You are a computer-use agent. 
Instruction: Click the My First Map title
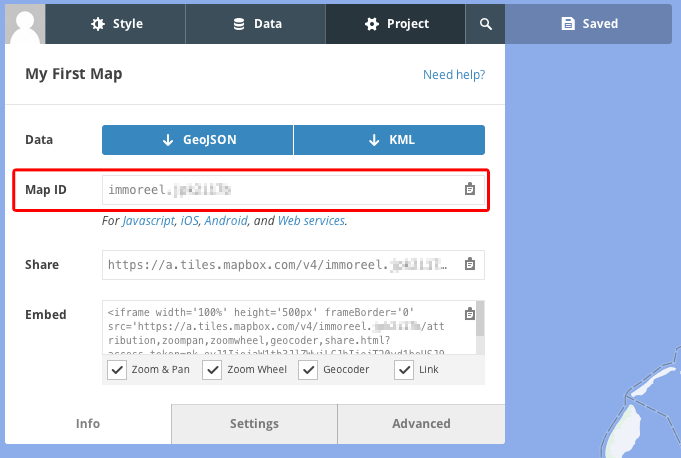click(x=74, y=74)
